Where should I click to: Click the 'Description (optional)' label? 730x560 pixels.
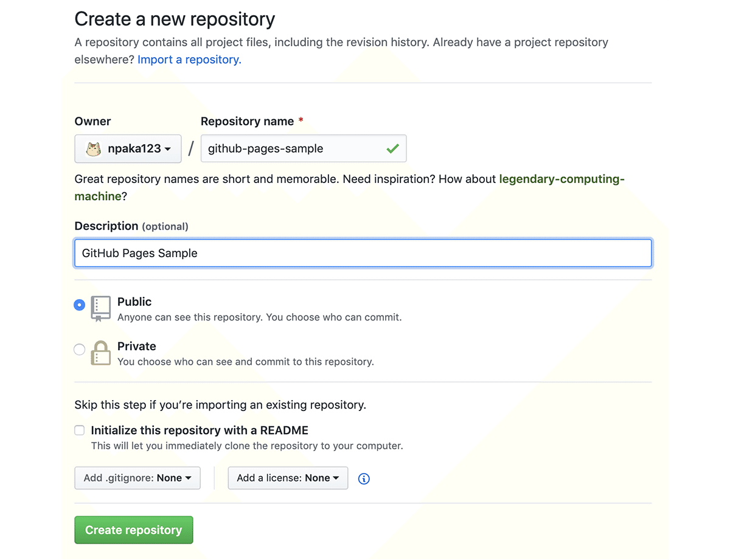coord(131,226)
